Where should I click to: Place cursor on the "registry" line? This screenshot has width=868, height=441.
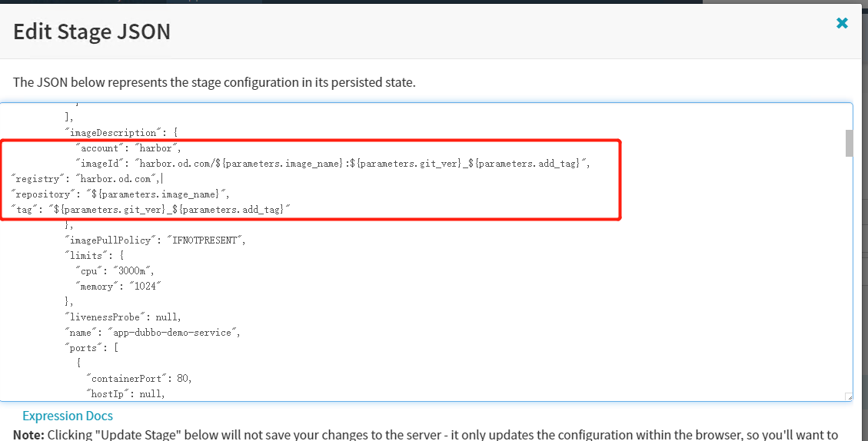click(85, 179)
